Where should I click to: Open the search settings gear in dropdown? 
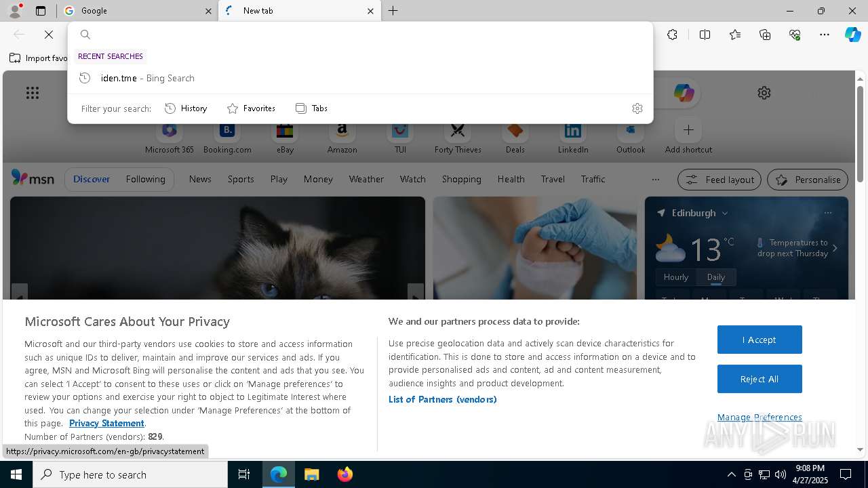(x=637, y=108)
